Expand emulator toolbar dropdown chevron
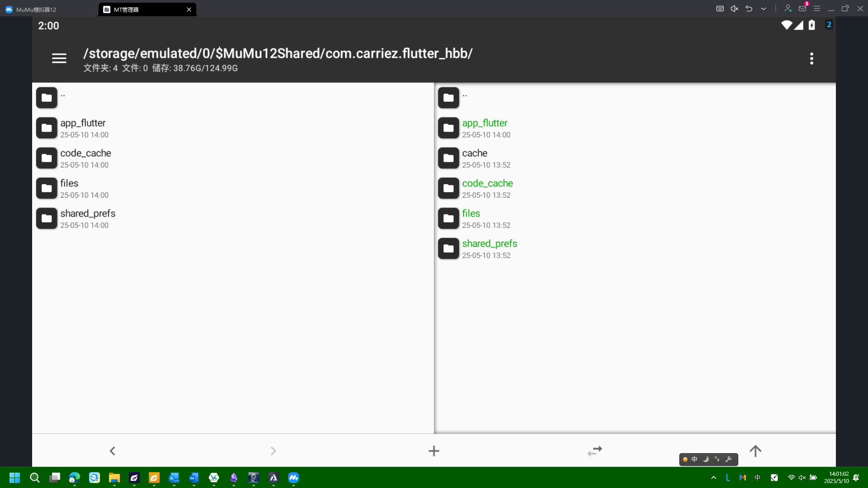 tap(763, 9)
